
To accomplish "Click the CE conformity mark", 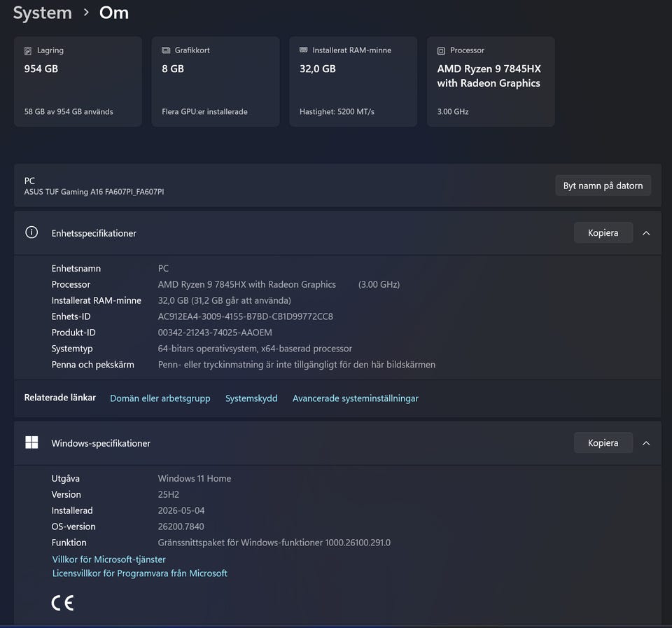I will [x=62, y=603].
